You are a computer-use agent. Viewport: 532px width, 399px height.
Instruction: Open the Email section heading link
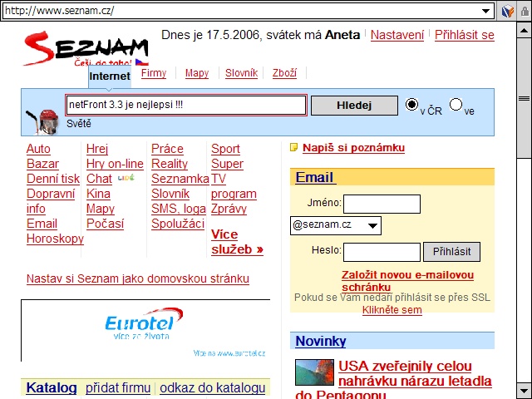314,177
